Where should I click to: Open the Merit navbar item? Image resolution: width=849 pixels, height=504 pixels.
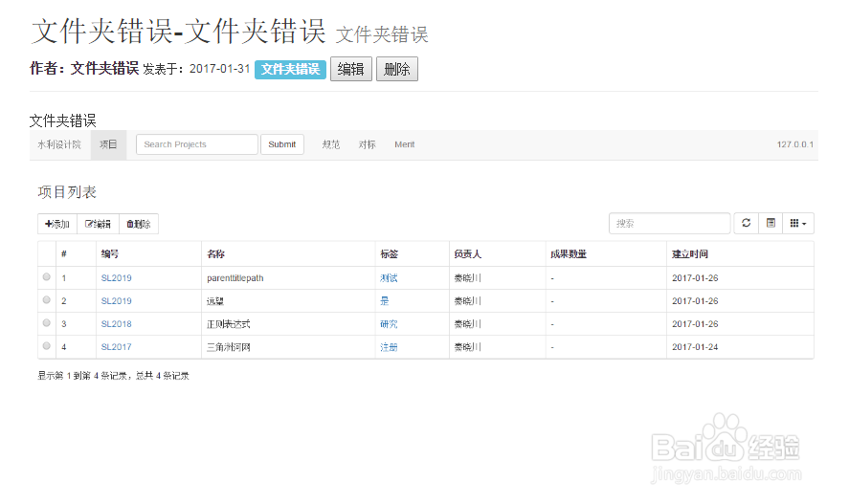click(405, 144)
